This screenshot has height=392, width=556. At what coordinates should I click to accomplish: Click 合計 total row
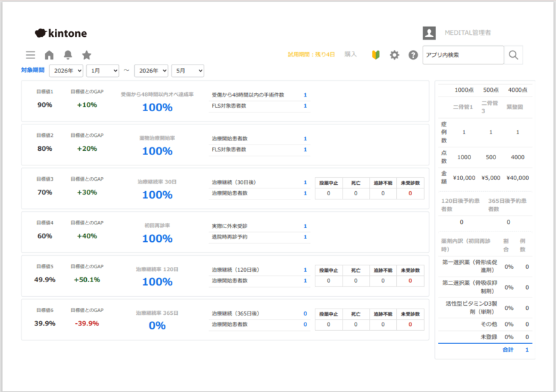tap(485, 350)
